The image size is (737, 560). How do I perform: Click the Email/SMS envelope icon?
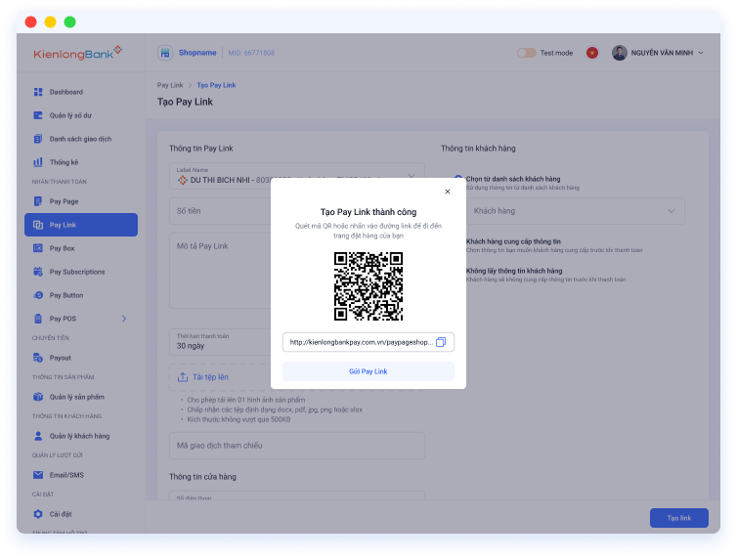(38, 475)
